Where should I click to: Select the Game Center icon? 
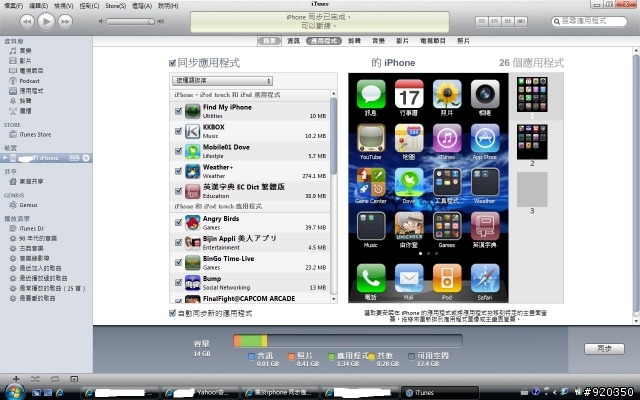click(x=371, y=182)
